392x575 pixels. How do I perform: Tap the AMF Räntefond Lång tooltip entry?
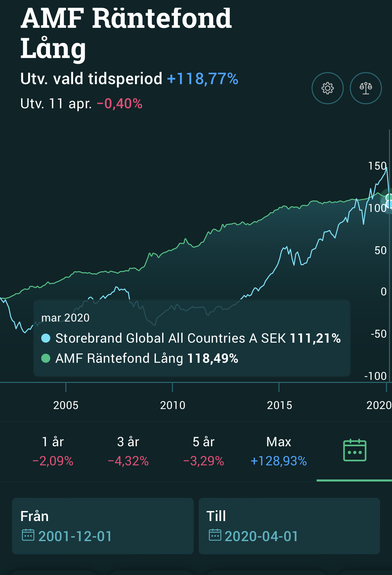coord(146,358)
